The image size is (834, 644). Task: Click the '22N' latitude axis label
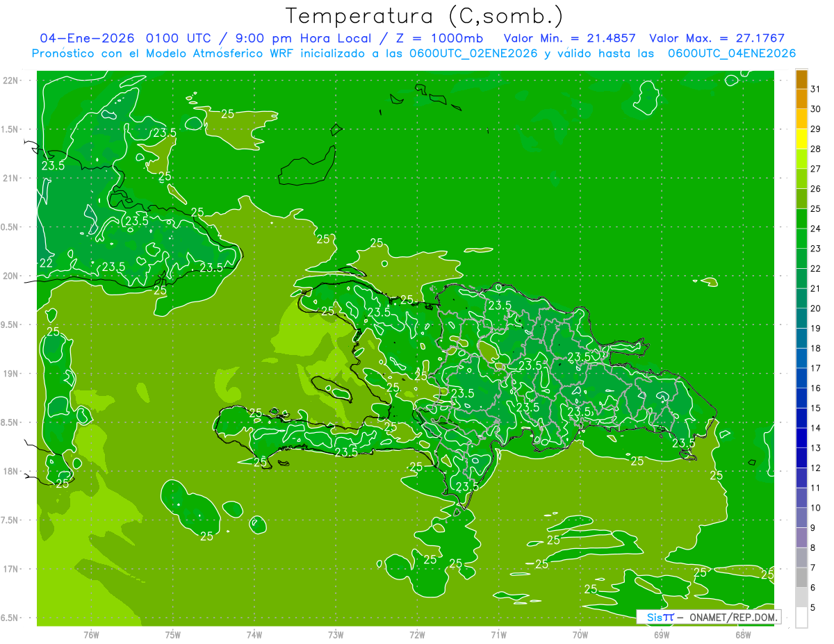click(x=10, y=81)
